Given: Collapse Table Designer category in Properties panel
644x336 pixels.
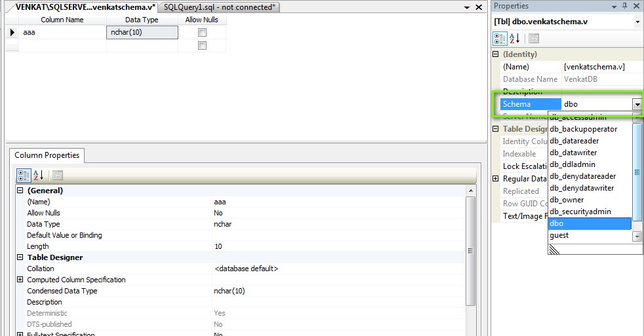Looking at the screenshot, I should (496, 129).
